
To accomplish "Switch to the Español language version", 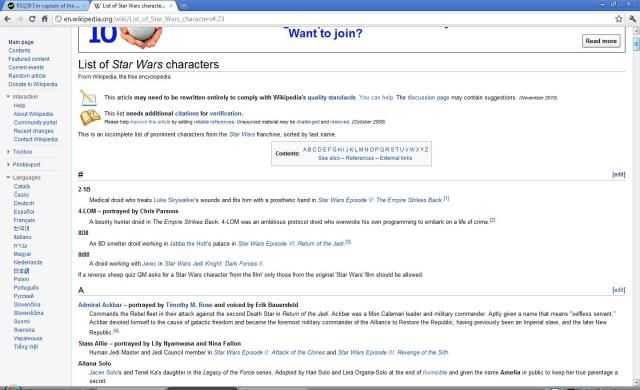I will (x=24, y=212).
